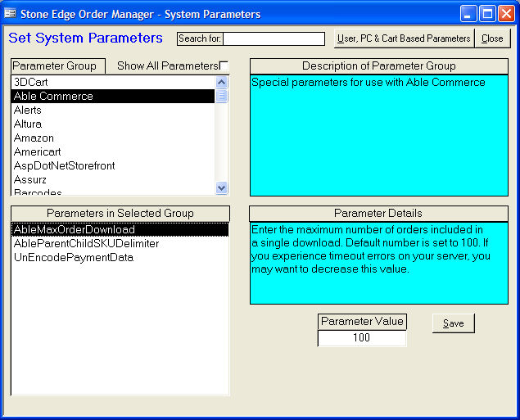Click the Search for input field

tap(274, 38)
